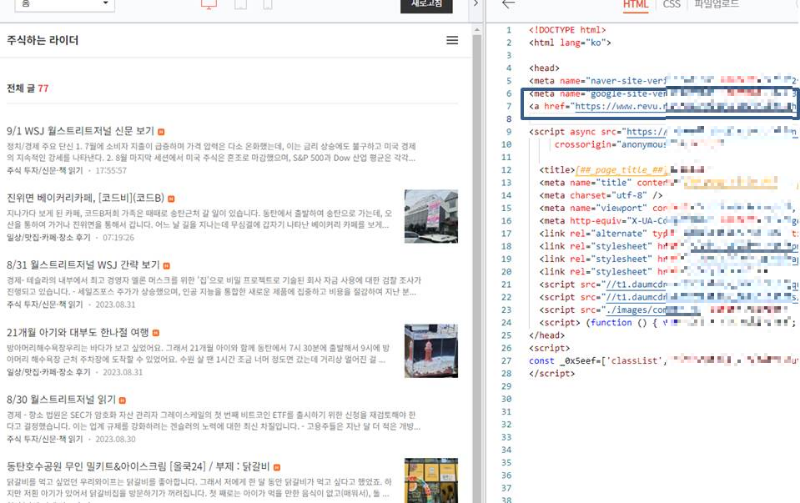Open the 파일업로드 tab

click(716, 5)
